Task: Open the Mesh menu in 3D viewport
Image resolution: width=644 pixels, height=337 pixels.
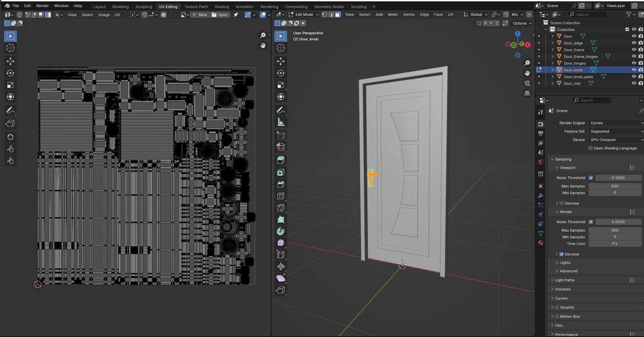Action: 393,14
